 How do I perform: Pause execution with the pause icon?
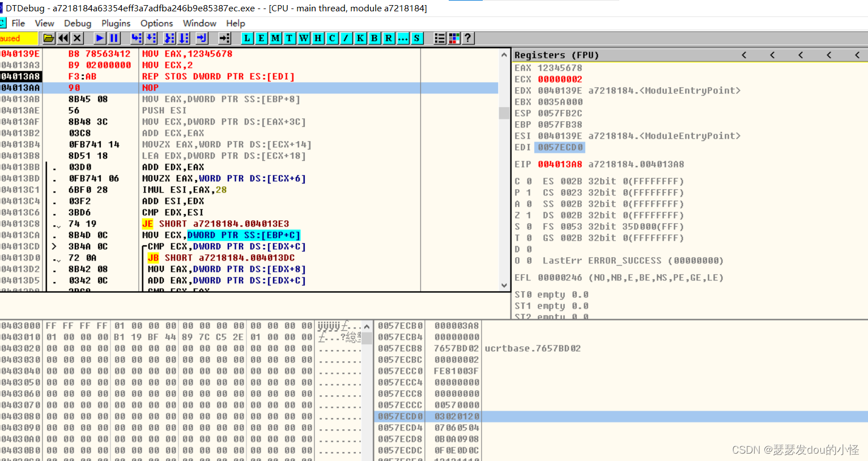point(114,39)
